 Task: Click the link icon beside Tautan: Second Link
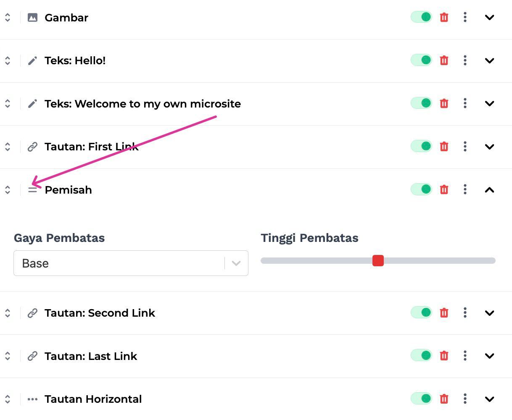pos(32,313)
